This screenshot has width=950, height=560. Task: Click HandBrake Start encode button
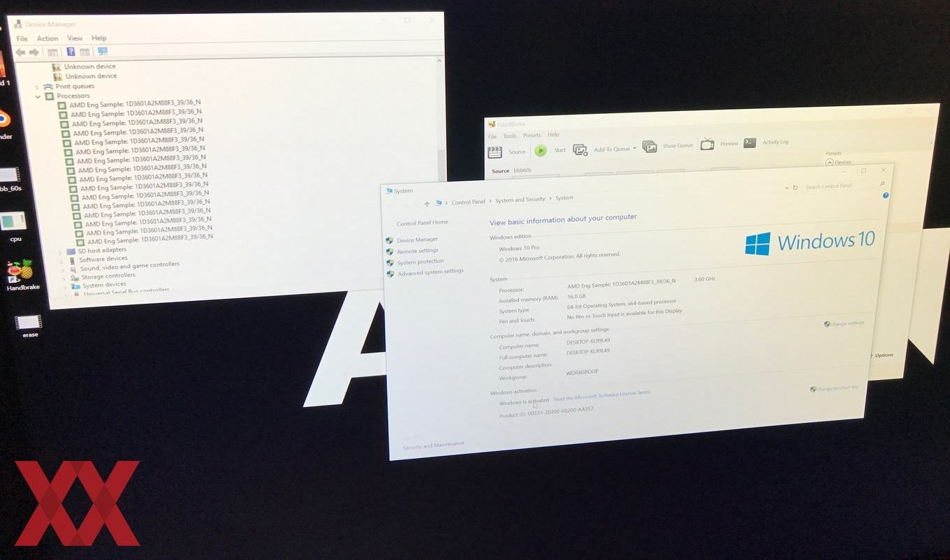[541, 150]
